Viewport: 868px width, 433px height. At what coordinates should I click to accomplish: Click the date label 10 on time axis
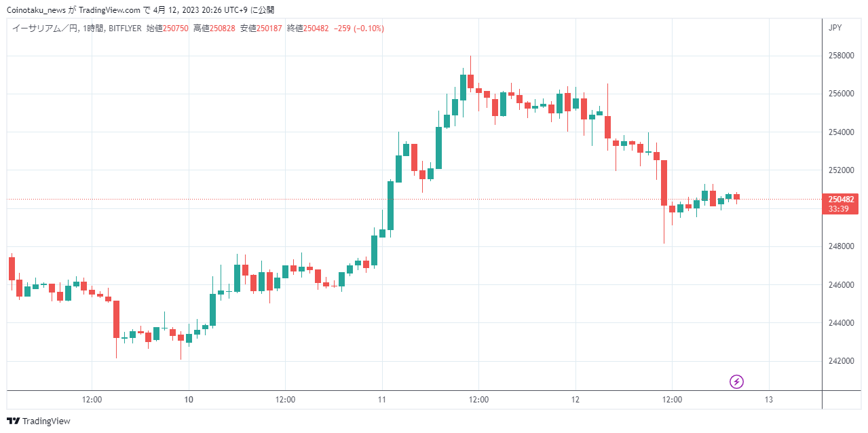pyautogui.click(x=189, y=400)
